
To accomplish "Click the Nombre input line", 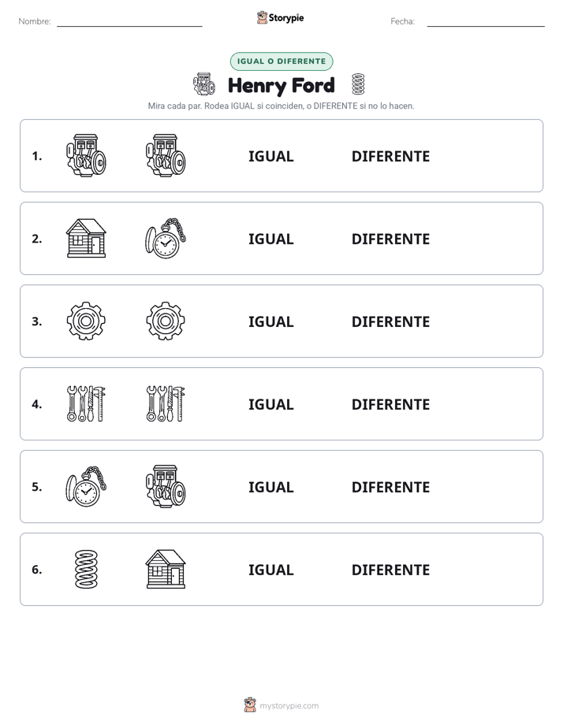I will 129,22.
